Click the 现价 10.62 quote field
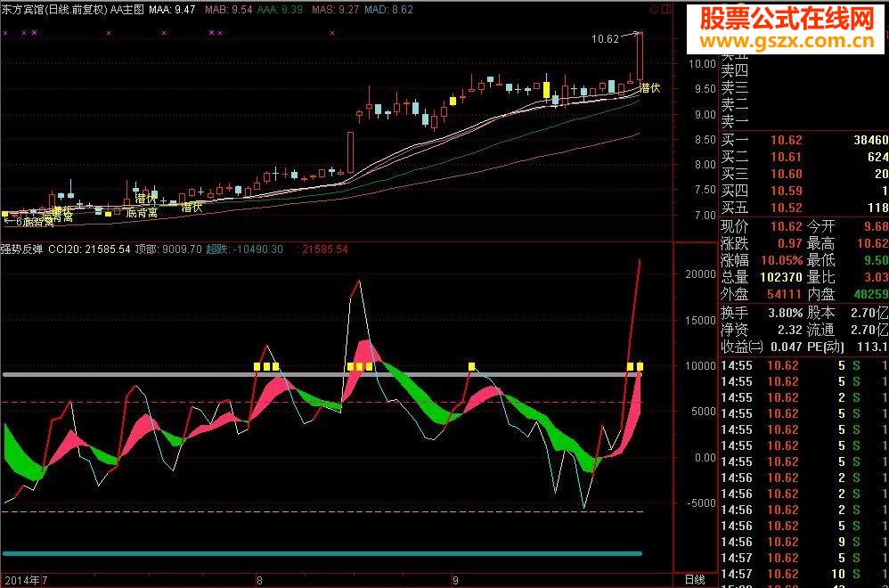Image resolution: width=889 pixels, height=588 pixels. pyautogui.click(x=762, y=227)
